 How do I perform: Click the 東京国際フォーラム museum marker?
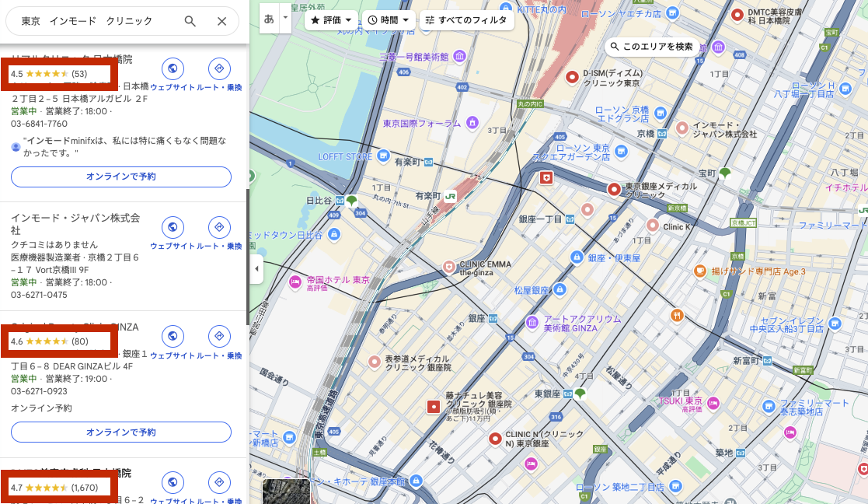pyautogui.click(x=472, y=122)
